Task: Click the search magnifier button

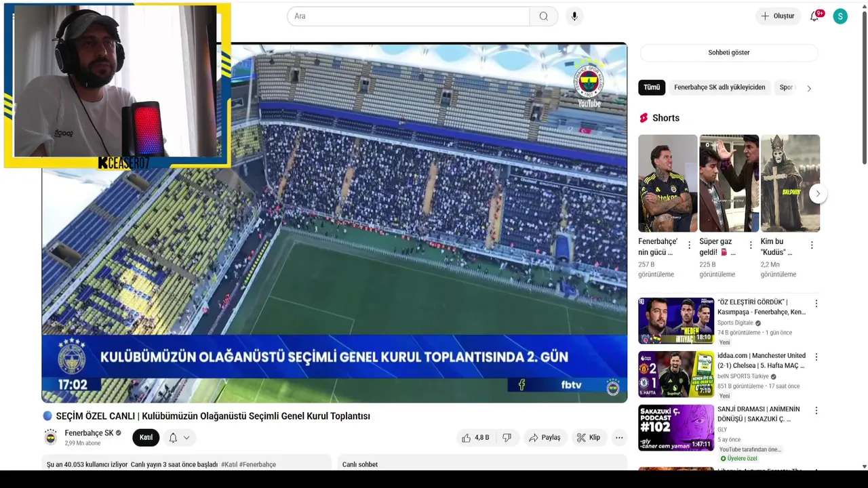Action: [x=543, y=16]
